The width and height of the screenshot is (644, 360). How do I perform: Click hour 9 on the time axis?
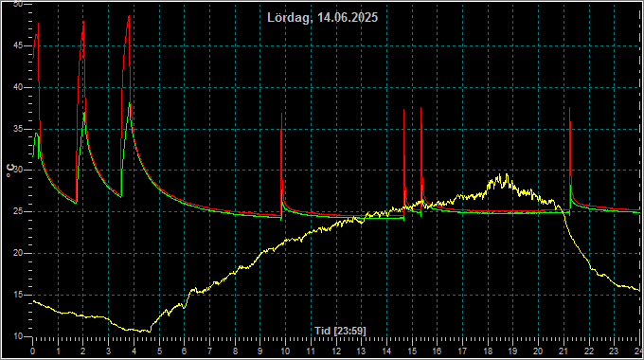[260, 351]
